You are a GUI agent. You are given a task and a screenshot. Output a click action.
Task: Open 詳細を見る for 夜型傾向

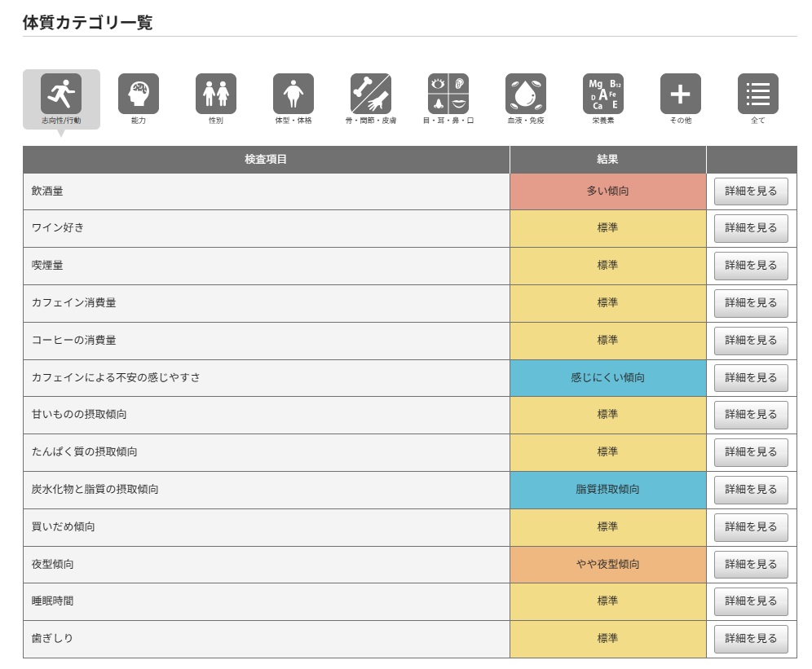click(x=751, y=564)
